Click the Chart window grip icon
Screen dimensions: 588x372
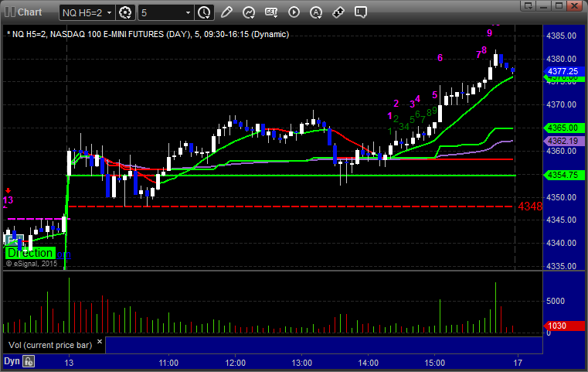pyautogui.click(x=10, y=12)
